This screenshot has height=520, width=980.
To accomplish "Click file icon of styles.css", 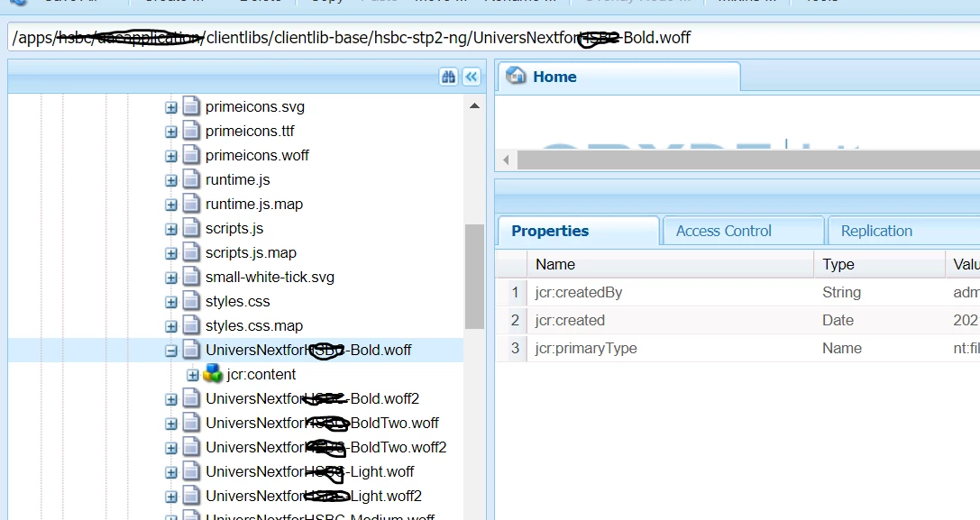I will (x=191, y=302).
